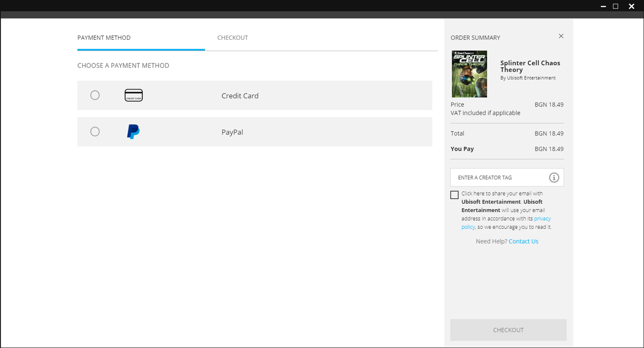Viewport: 644px width, 348px height.
Task: Click the Total amount BGN 18.49
Action: click(x=549, y=133)
